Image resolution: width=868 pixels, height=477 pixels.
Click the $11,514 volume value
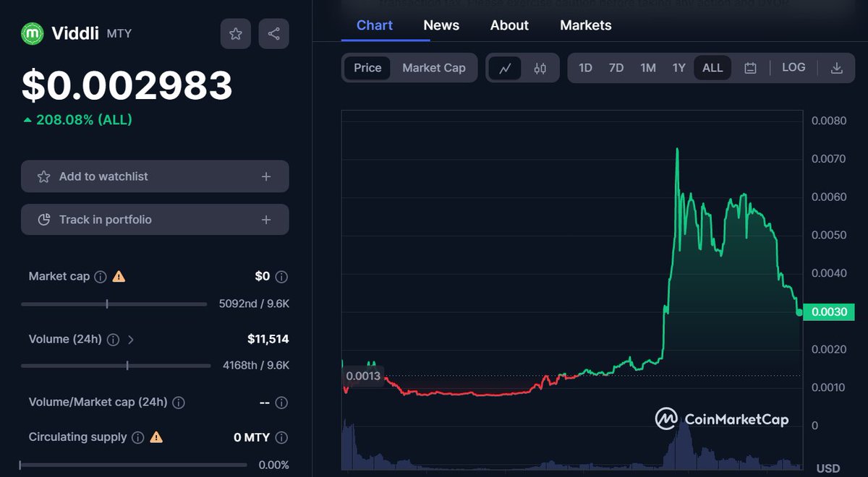pyautogui.click(x=268, y=339)
